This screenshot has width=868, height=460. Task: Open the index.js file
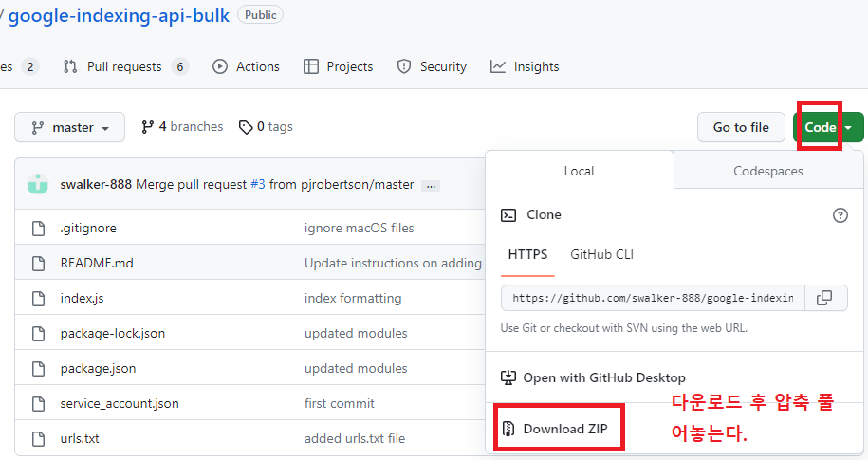coord(82,299)
